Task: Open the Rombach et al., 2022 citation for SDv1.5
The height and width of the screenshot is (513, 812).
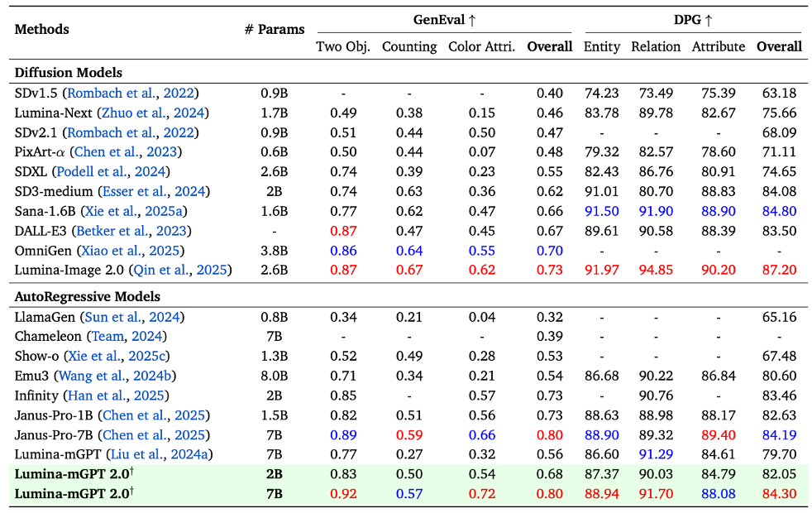Action: point(131,93)
